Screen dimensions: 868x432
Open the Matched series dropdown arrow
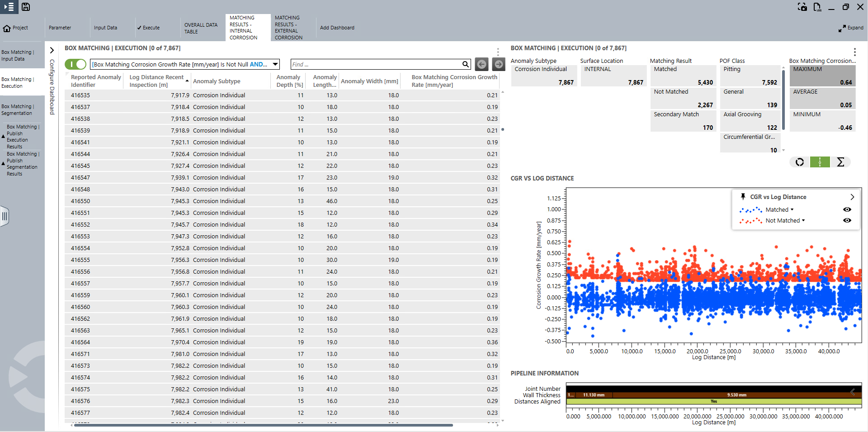[792, 209]
